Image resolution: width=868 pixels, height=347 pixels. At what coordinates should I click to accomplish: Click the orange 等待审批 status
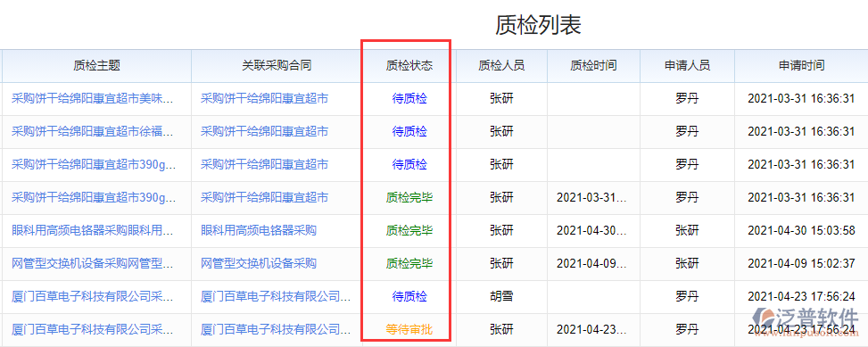click(409, 330)
